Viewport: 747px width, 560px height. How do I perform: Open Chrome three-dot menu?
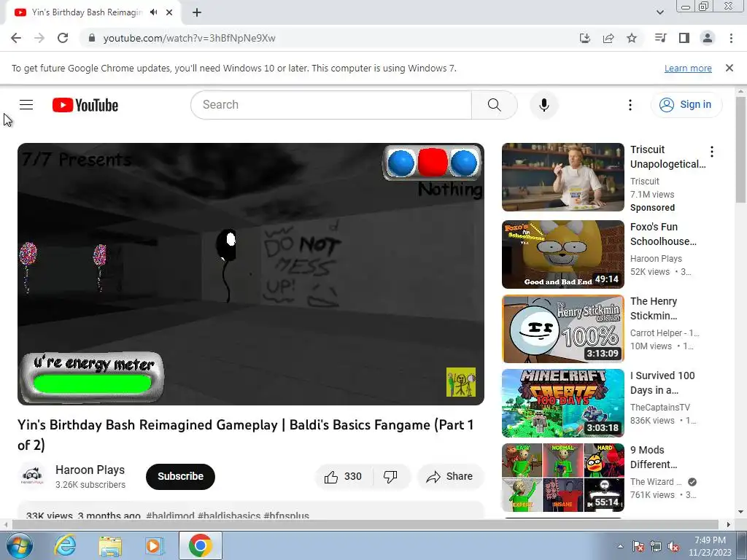(x=731, y=38)
